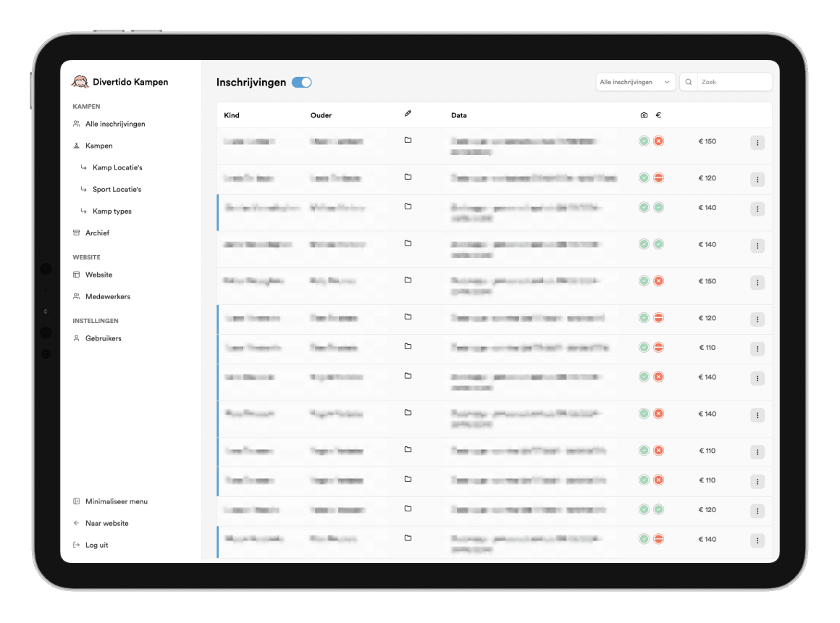Open three-dot menu of first table row
This screenshot has width=840, height=623.
[757, 143]
